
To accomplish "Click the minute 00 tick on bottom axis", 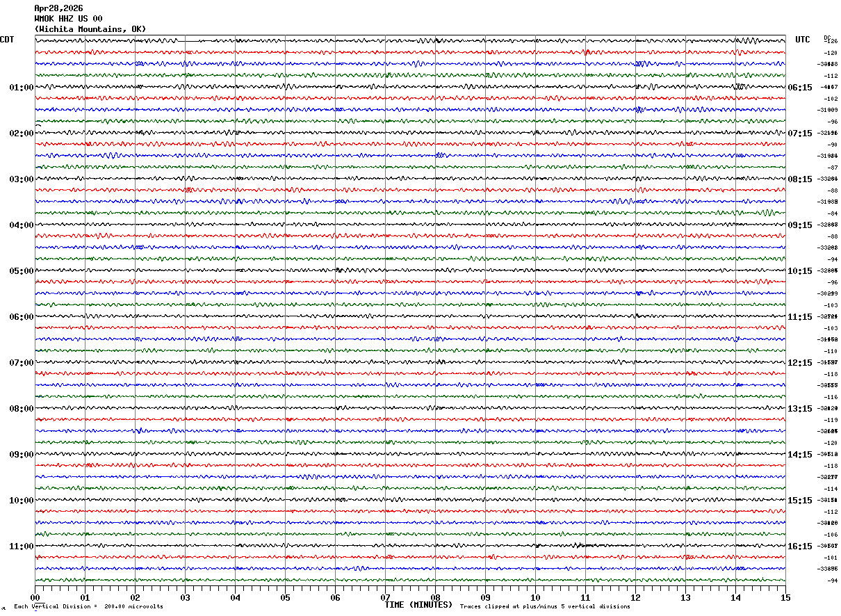I will (35, 597).
